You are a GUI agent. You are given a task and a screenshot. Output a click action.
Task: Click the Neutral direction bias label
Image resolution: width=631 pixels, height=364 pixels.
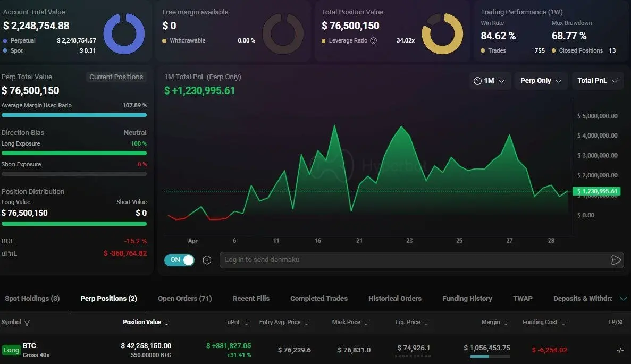tap(135, 133)
